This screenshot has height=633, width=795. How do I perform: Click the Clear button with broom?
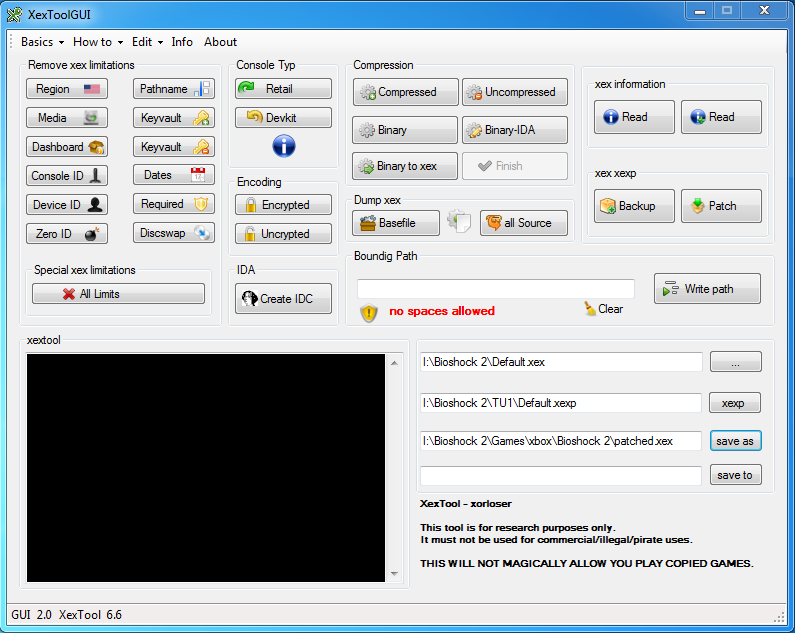click(x=603, y=310)
